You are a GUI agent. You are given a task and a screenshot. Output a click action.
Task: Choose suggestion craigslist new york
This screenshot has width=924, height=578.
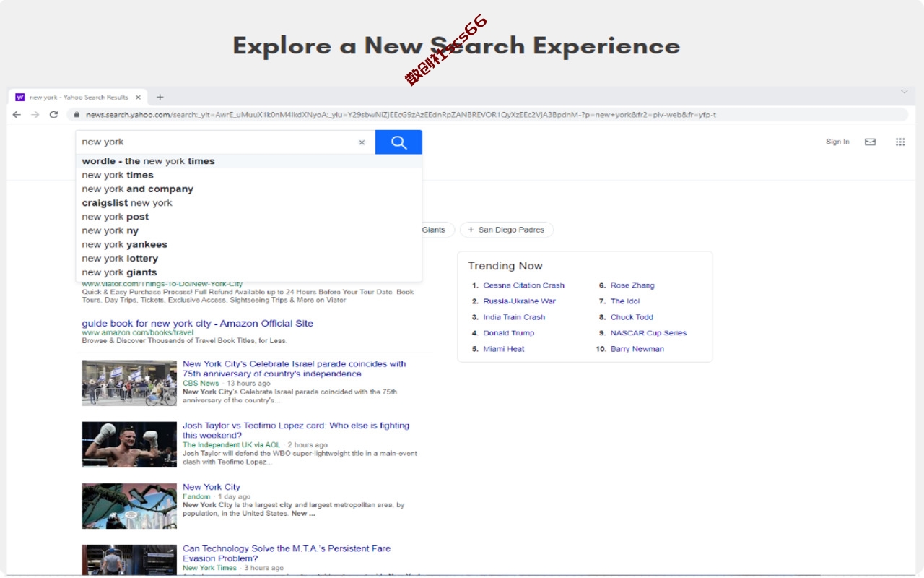[248, 203]
